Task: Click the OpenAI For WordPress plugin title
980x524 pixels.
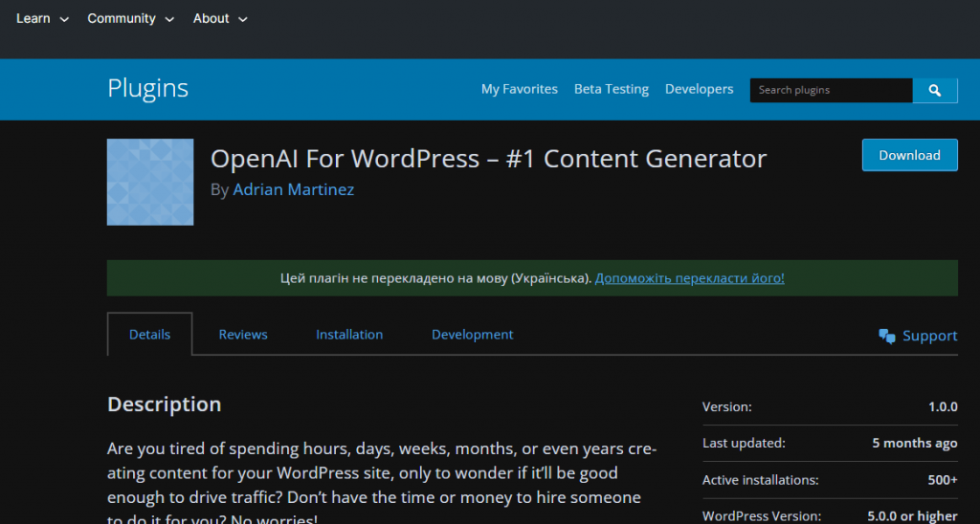Action: (x=488, y=159)
